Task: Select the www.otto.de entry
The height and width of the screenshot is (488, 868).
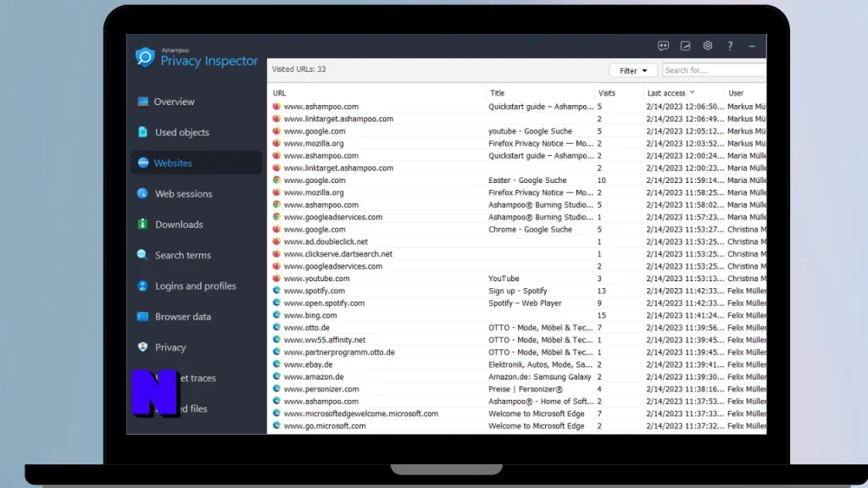Action: tap(518, 328)
